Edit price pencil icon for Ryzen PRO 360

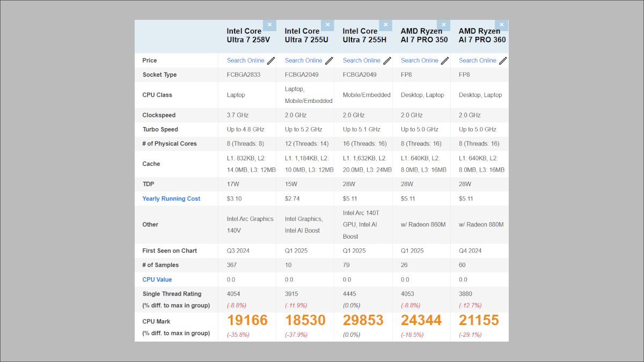pos(503,61)
